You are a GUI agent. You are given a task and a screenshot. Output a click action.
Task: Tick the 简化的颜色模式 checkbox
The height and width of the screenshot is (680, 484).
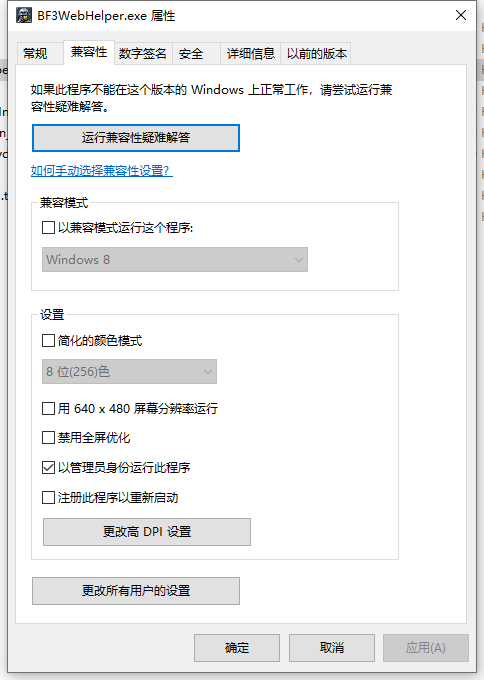click(x=48, y=340)
